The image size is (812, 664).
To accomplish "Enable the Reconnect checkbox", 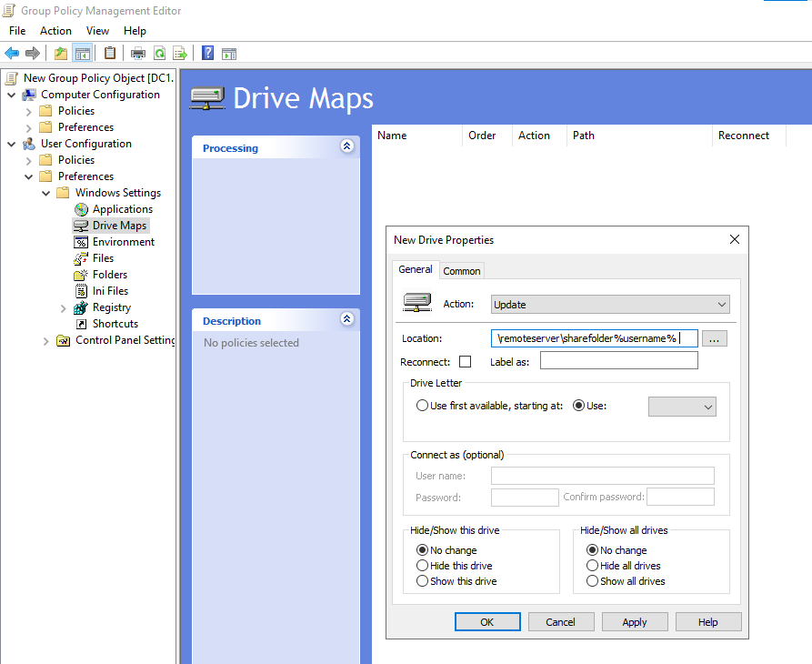I will point(465,361).
